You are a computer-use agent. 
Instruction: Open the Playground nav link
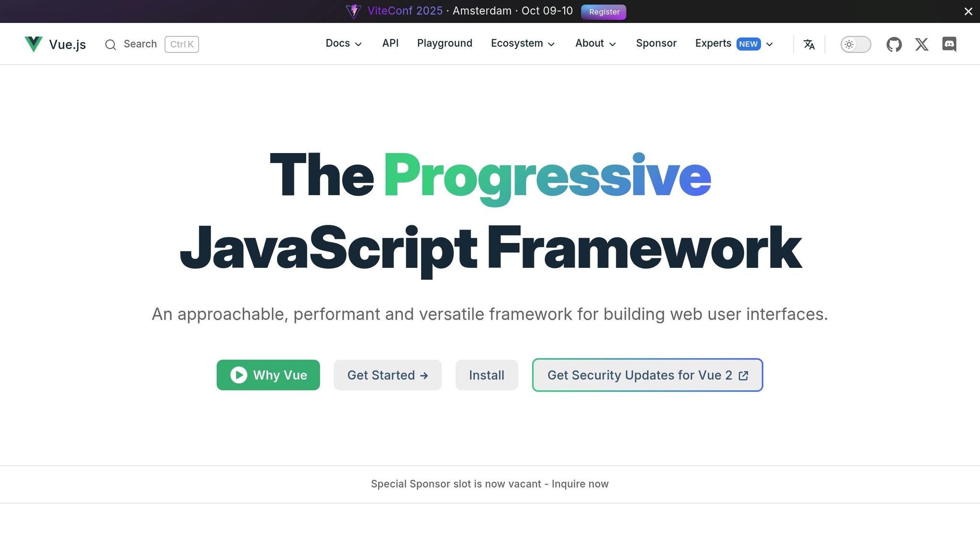tap(445, 44)
